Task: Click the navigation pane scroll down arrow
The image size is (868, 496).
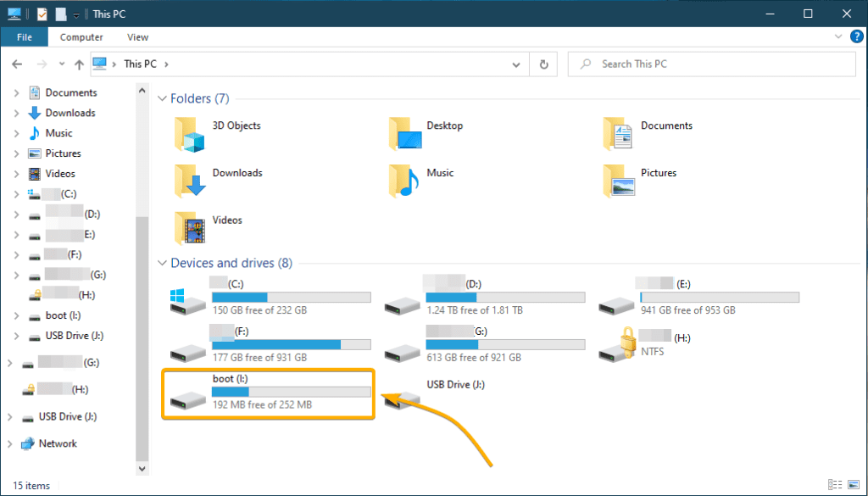Action: pos(142,468)
